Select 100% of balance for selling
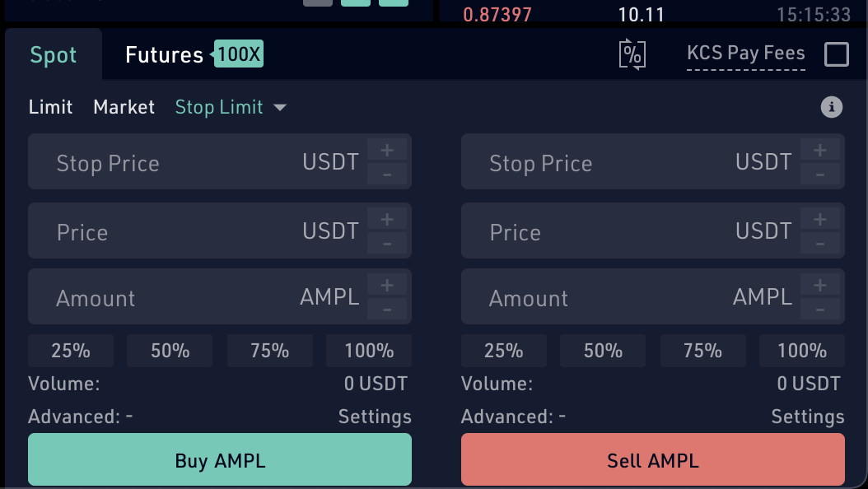Viewport: 868px width, 489px height. click(x=801, y=350)
